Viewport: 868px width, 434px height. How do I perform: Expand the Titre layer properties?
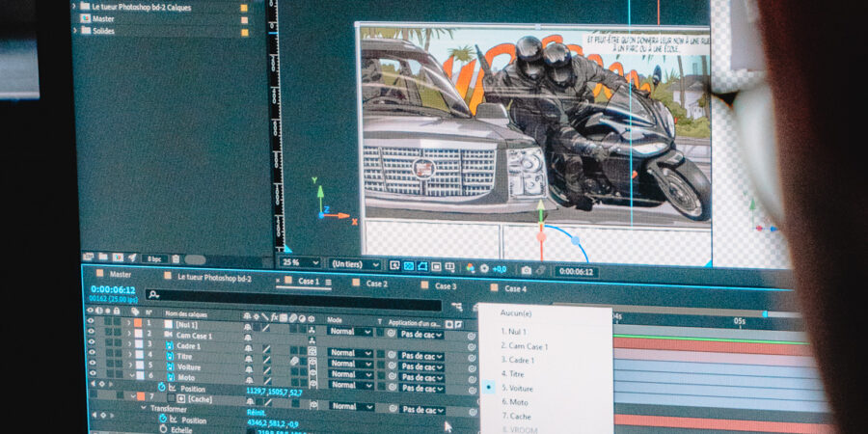(129, 355)
